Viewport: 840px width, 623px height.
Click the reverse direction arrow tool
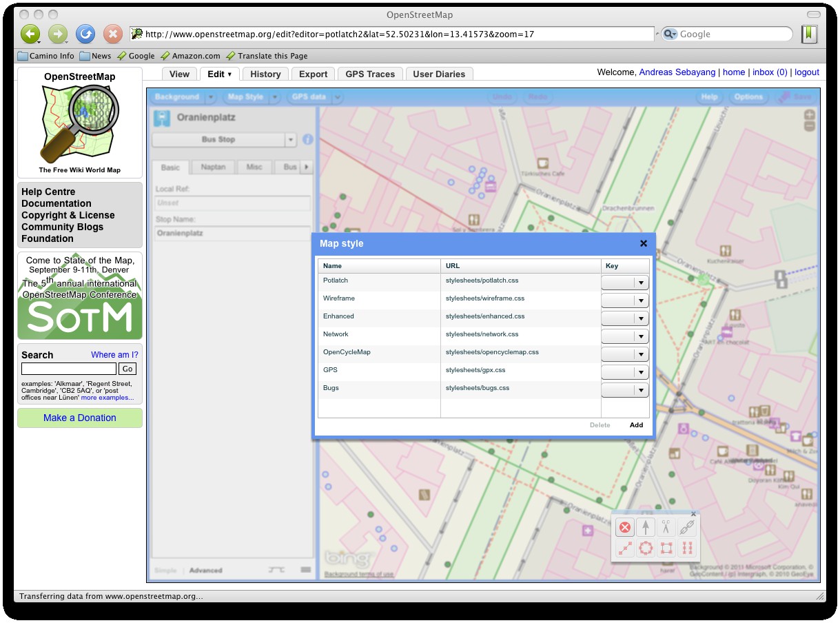645,528
